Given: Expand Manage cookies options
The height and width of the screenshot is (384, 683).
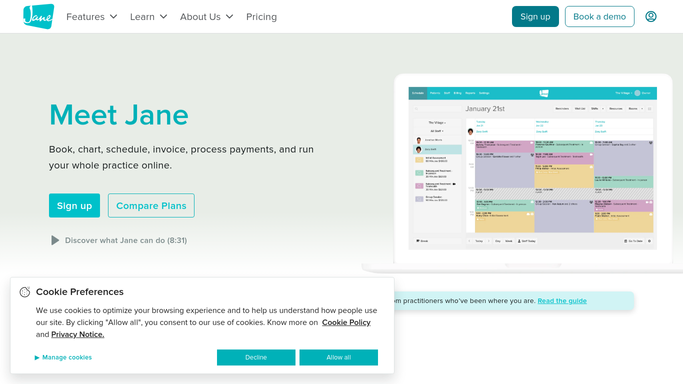Looking at the screenshot, I should [63, 357].
